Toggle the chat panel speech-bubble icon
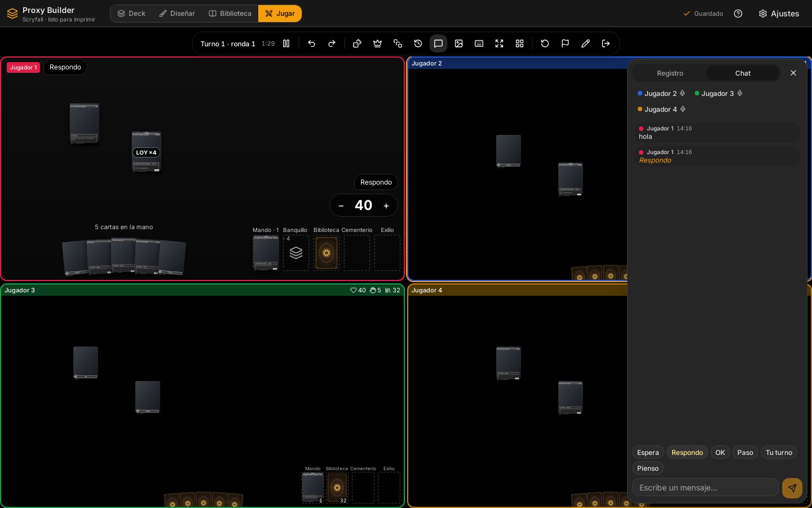The height and width of the screenshot is (508, 812). pos(438,43)
